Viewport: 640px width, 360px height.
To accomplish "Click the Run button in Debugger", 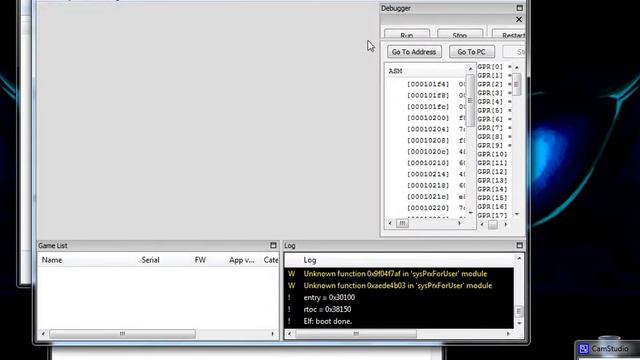I will point(407,34).
